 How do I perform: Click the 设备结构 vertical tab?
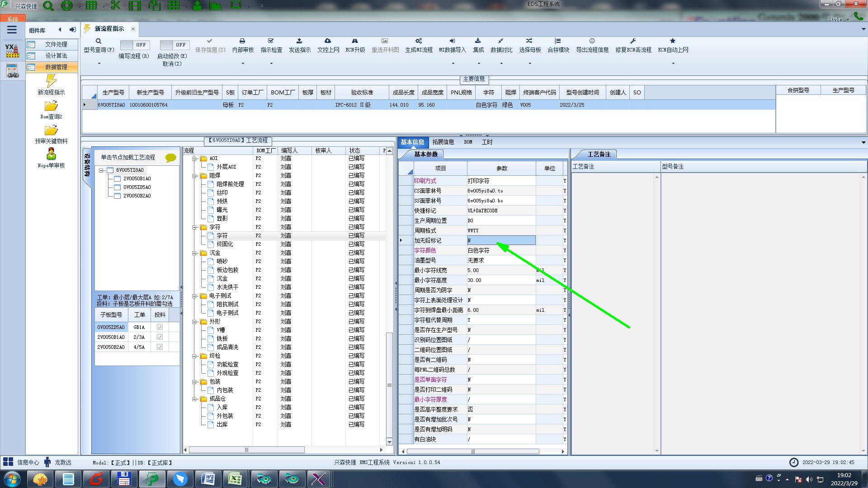pos(87,165)
